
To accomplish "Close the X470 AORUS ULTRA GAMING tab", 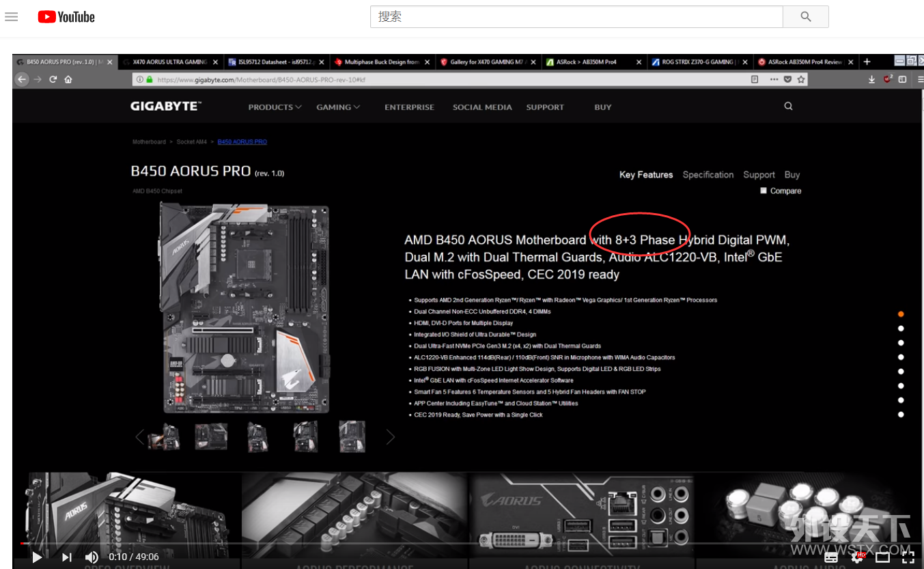I will tap(216, 62).
